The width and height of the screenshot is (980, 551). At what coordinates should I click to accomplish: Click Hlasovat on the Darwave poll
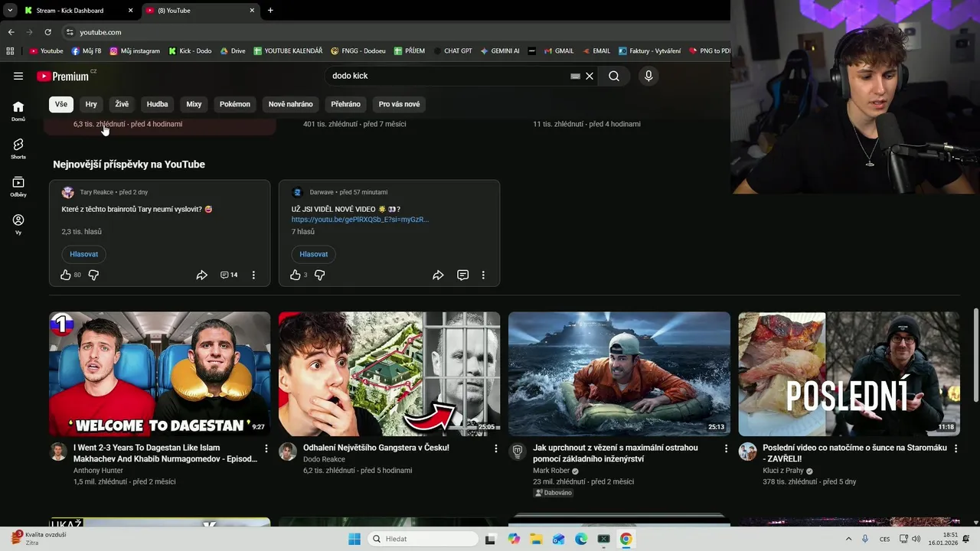tap(314, 254)
